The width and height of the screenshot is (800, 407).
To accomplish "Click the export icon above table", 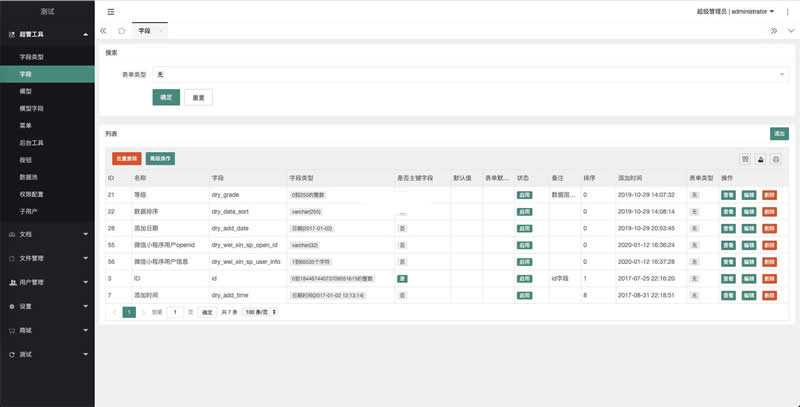I will [x=760, y=159].
